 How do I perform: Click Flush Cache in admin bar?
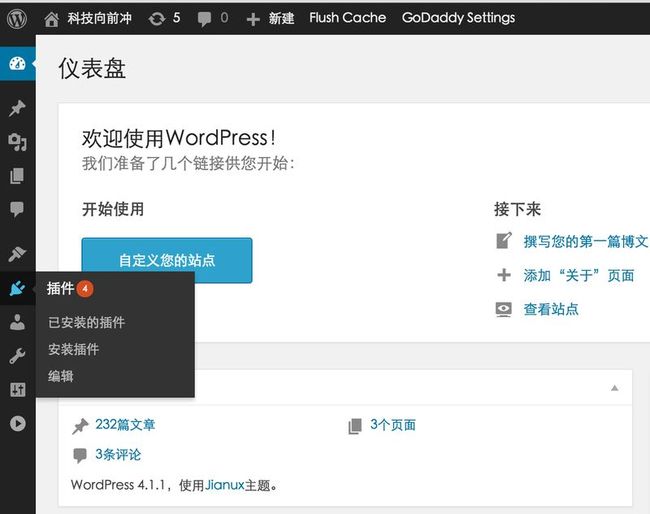coord(347,18)
